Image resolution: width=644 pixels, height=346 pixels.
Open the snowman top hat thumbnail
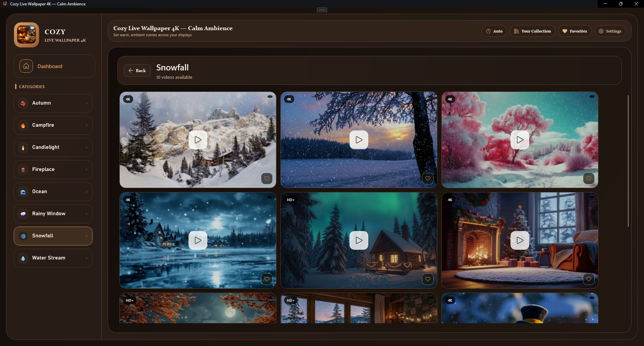pos(520,308)
